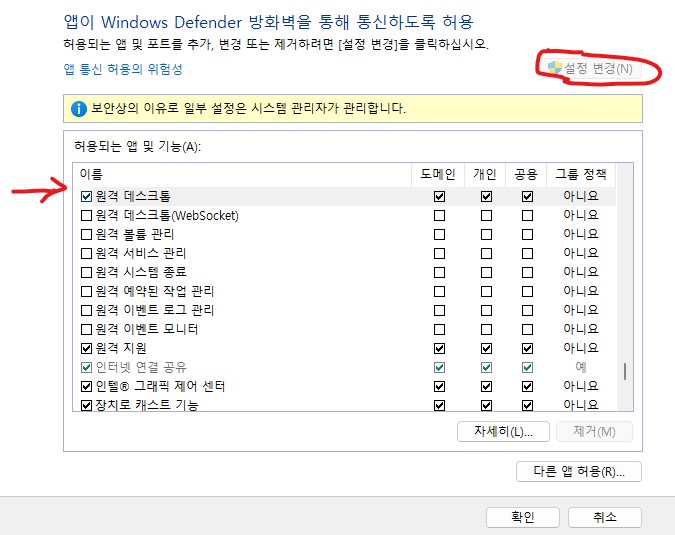This screenshot has width=675, height=535.
Task: Click the 자세히(L)... button
Action: 503,431
